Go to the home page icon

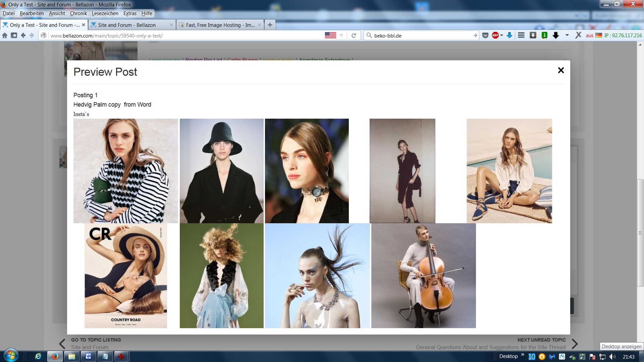tap(5, 36)
